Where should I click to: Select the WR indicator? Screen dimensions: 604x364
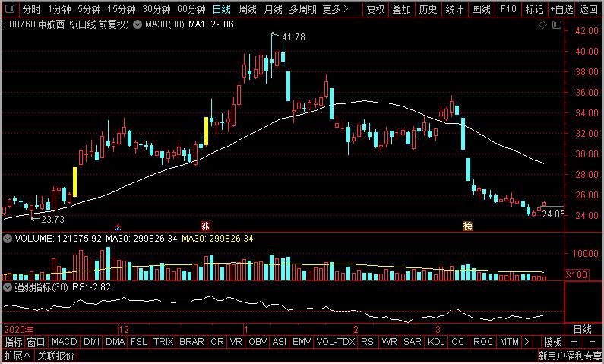[389, 342]
